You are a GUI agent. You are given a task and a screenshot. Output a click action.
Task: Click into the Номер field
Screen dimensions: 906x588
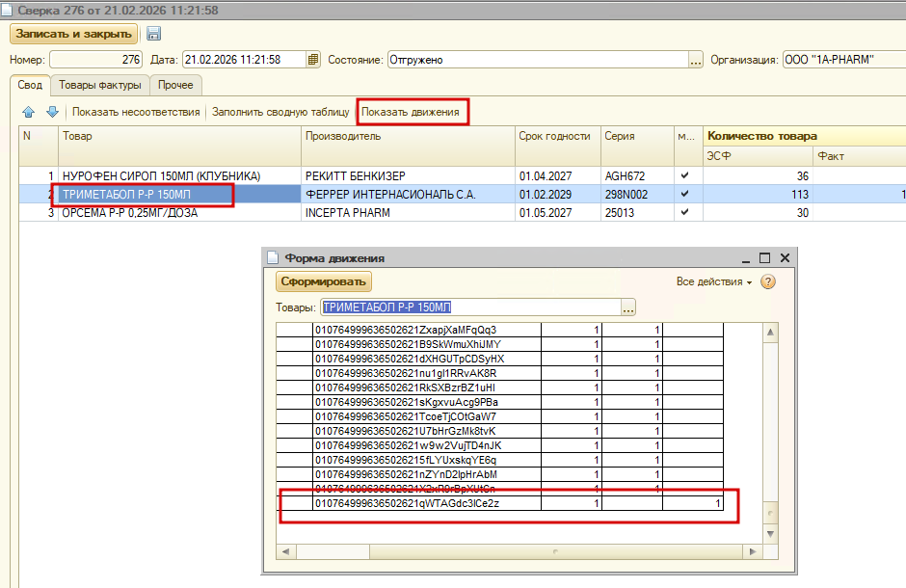point(95,60)
